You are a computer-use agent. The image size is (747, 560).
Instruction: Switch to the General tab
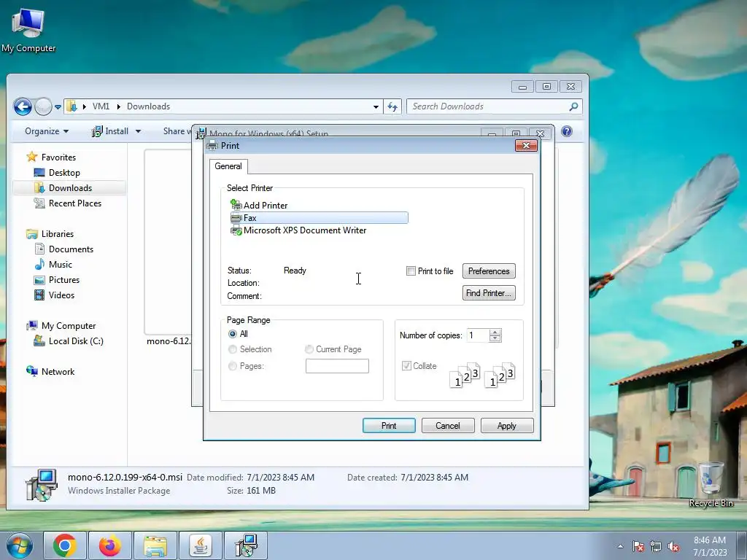click(x=228, y=166)
